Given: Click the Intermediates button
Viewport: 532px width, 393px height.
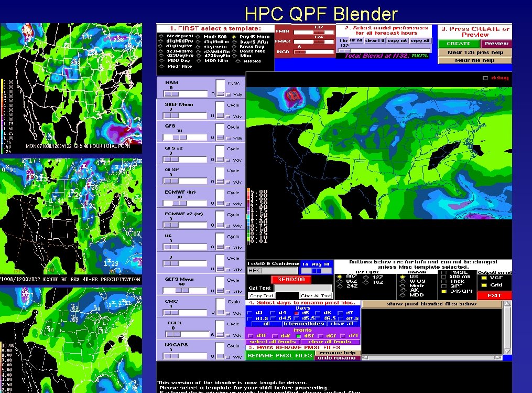Looking at the screenshot, I should (303, 324).
